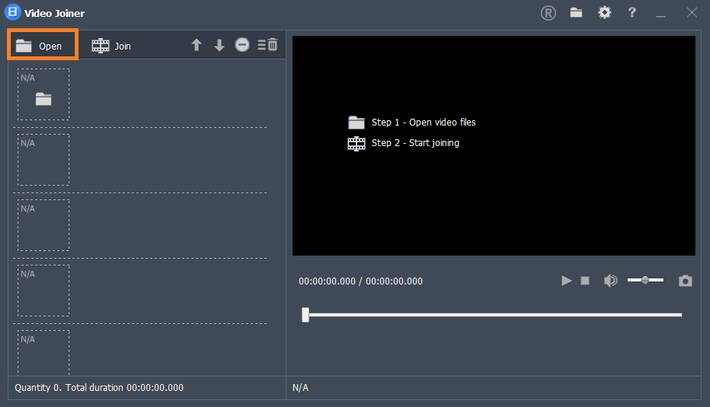Clear the whole list with trash icon
The height and width of the screenshot is (407, 710).
coord(268,44)
